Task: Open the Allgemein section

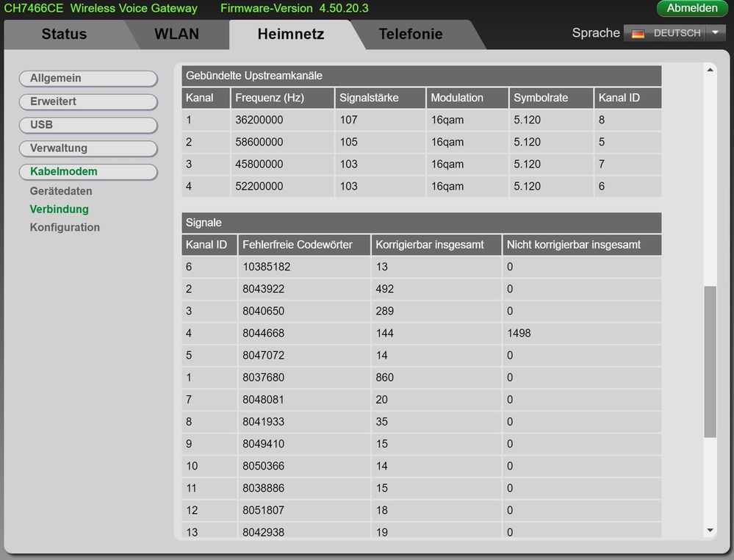Action: point(88,78)
